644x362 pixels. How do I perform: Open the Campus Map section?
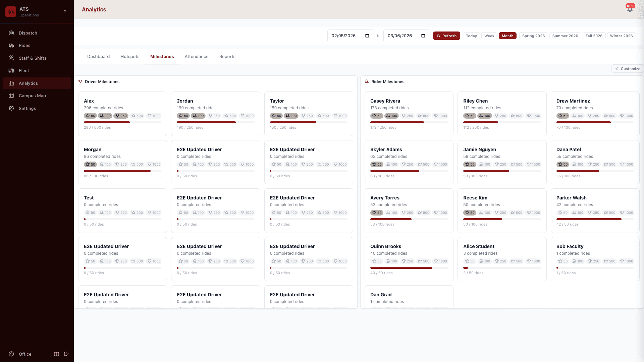(32, 96)
